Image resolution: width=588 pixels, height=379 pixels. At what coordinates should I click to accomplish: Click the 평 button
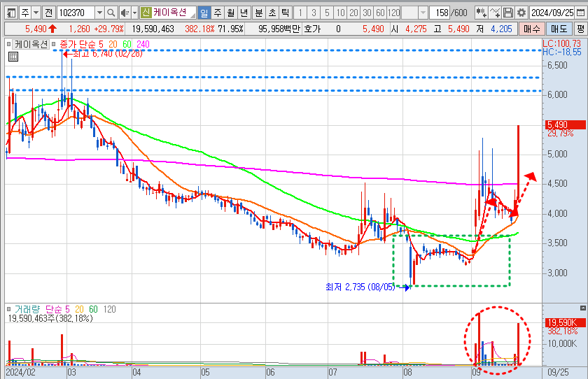[x=580, y=29]
